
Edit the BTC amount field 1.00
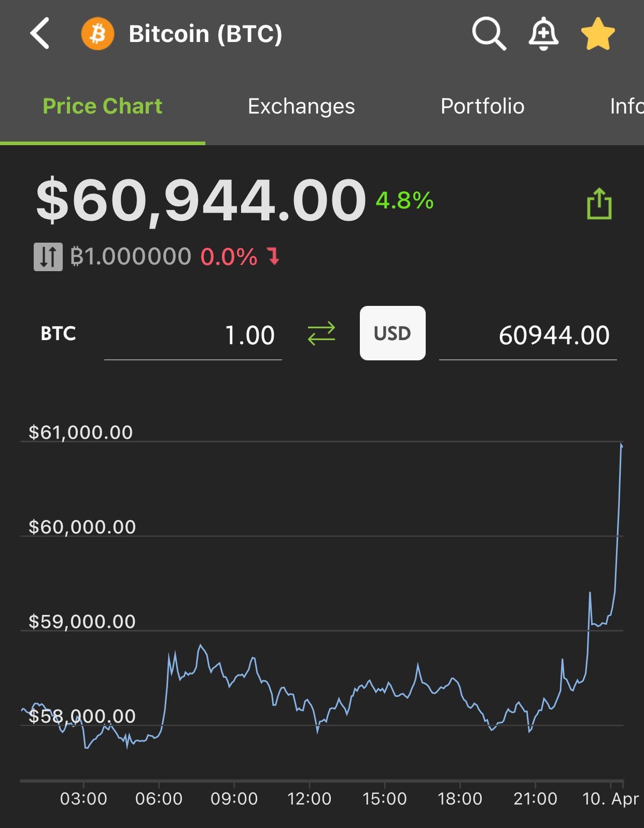pyautogui.click(x=193, y=335)
